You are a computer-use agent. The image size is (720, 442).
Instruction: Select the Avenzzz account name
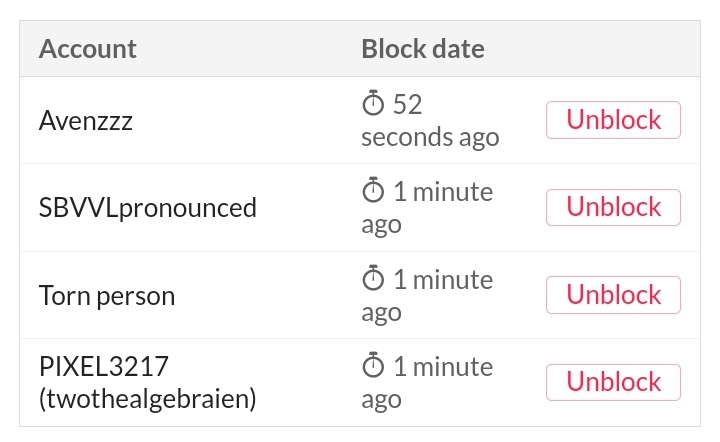coord(86,121)
